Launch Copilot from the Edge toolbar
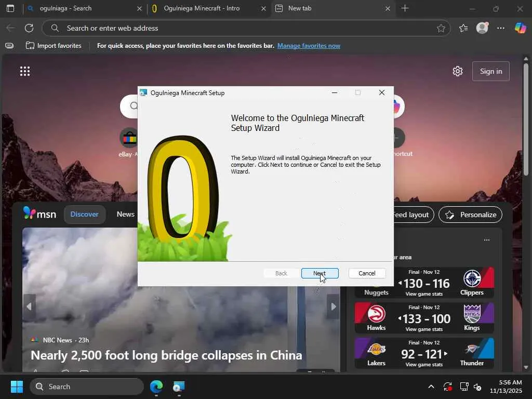 tap(520, 28)
